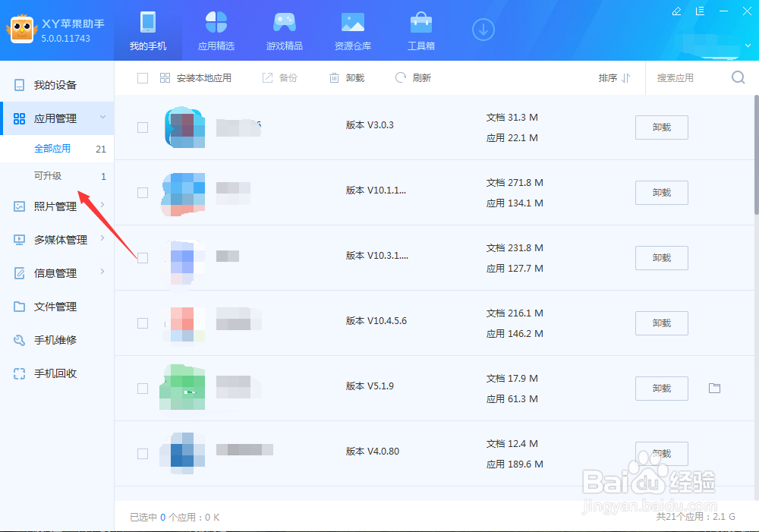
Task: Open the folder icon beside V5.1.9 app
Action: 714,388
